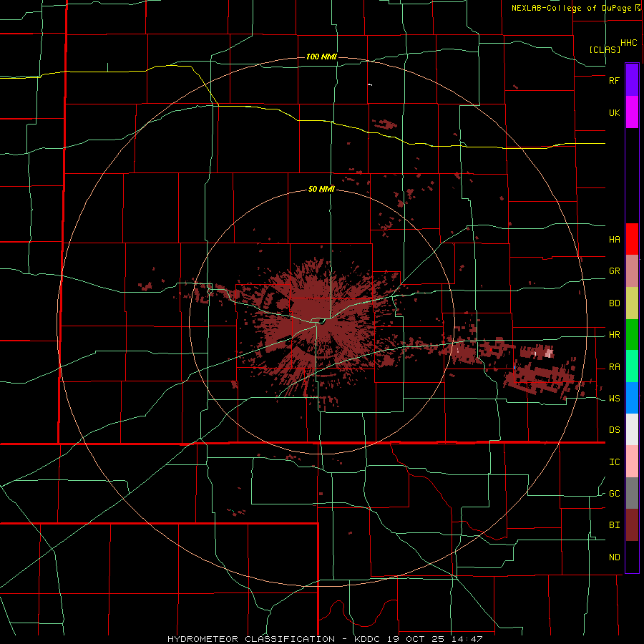Click the GR legend label

pos(614,271)
